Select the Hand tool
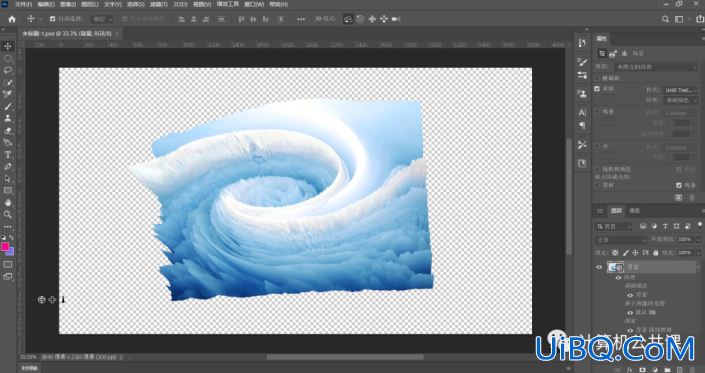Viewport: 705px width, 373px height. [8, 203]
